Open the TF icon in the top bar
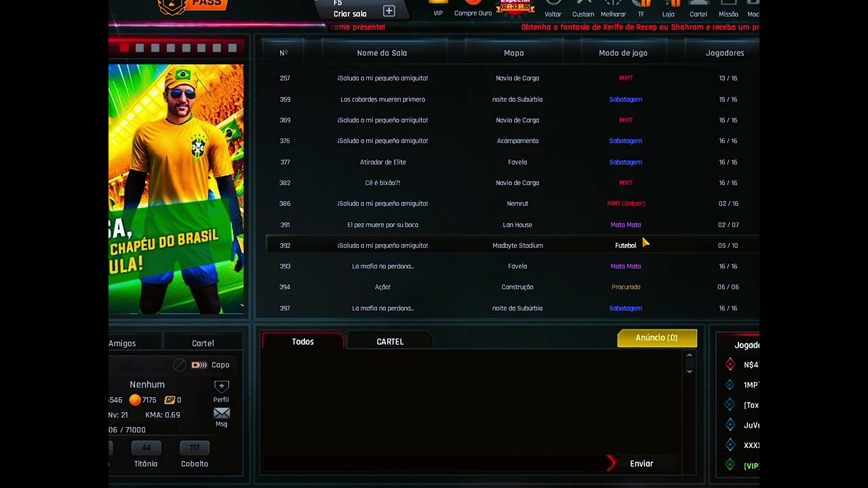This screenshot has height=488, width=868. click(641, 3)
